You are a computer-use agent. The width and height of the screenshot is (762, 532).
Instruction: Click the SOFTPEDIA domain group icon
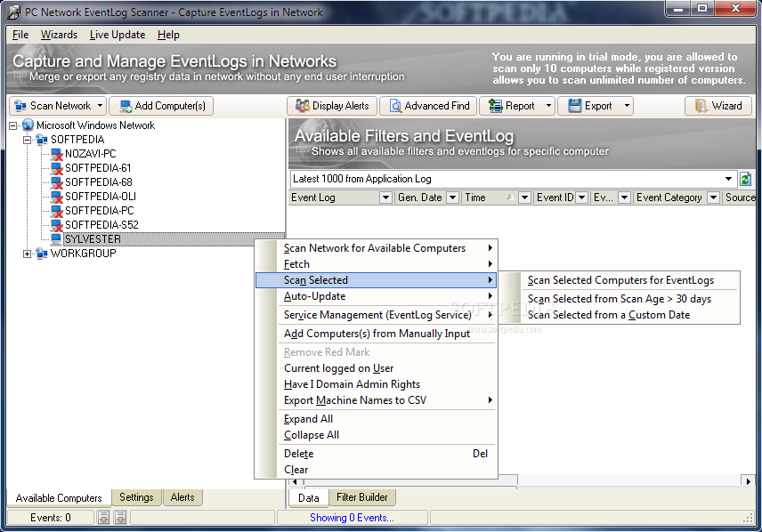click(x=42, y=140)
